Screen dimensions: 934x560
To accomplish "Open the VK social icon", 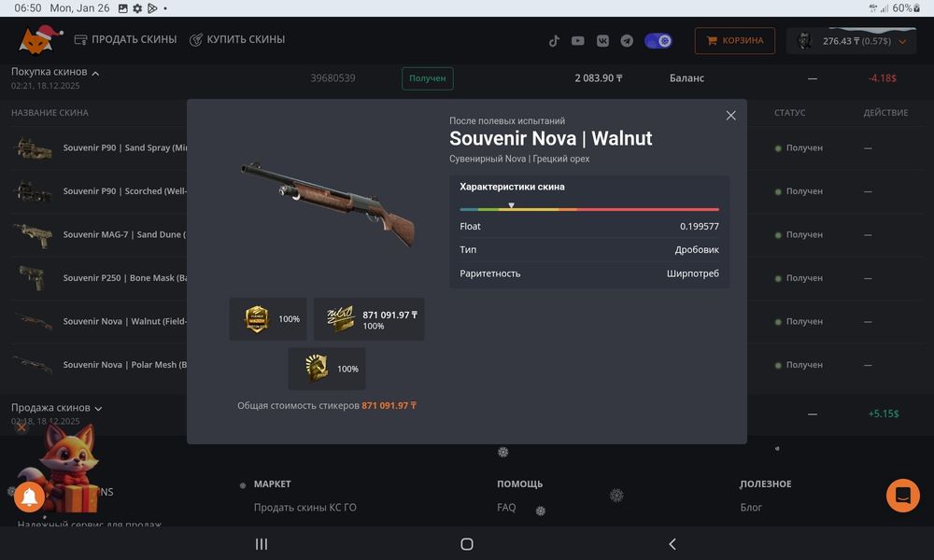I will point(602,40).
